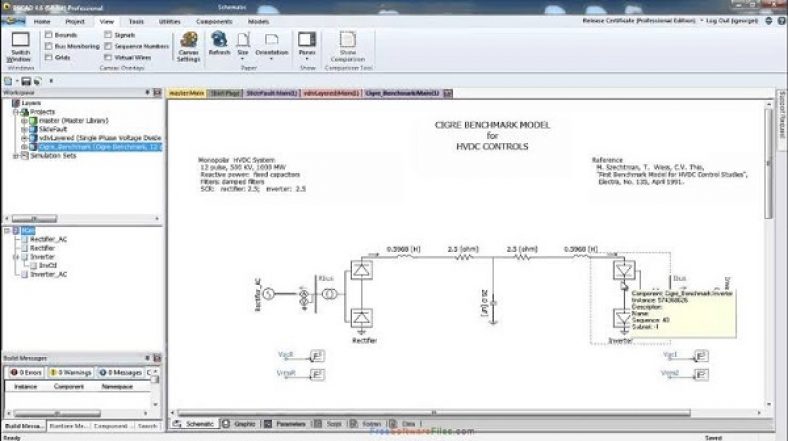
Task: Click the save quick-access icon
Action: pyautogui.click(x=26, y=81)
